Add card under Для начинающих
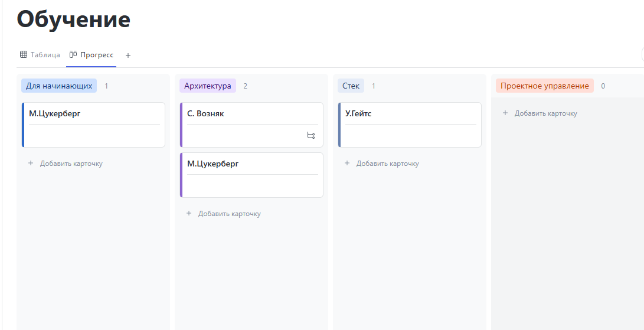 tap(71, 164)
